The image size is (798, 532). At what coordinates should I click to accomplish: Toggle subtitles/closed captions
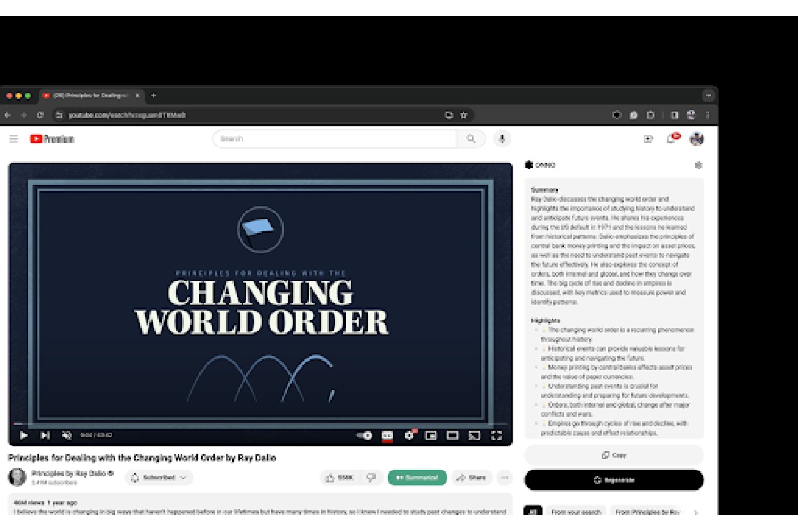(x=387, y=436)
